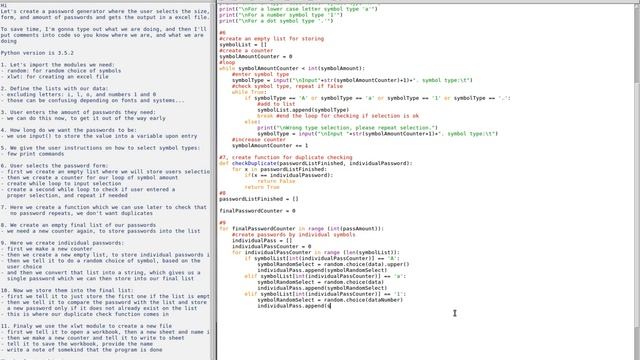Image resolution: width=640 pixels, height=360 pixels.
Task: Click 'write a note of somekind' last note line
Action: click(x=81, y=350)
